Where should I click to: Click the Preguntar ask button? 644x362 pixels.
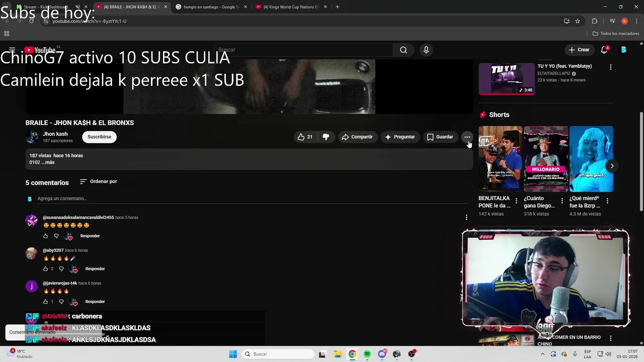tap(399, 137)
